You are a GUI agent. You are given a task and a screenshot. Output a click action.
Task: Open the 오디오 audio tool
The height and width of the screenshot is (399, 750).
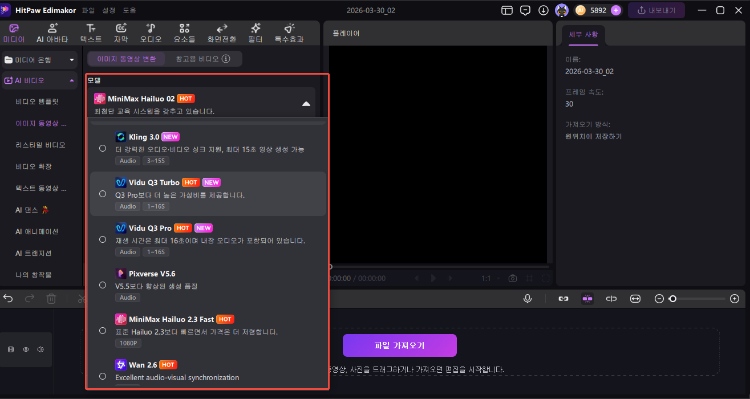151,33
